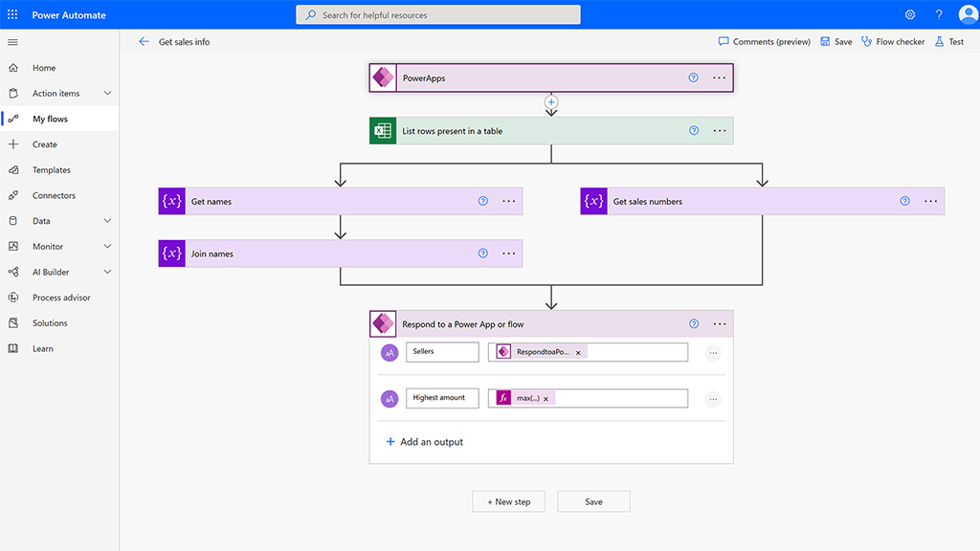Screen dimensions: 980x551
Task: Click the bottom Save button
Action: 593,501
